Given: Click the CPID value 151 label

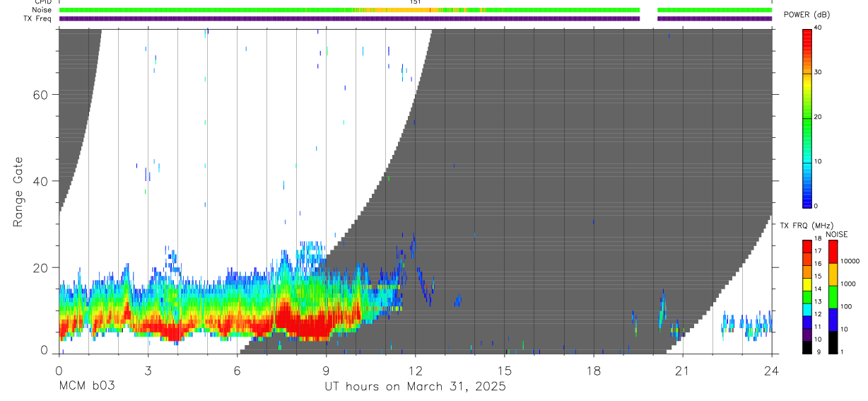Looking at the screenshot, I should 415,2.
